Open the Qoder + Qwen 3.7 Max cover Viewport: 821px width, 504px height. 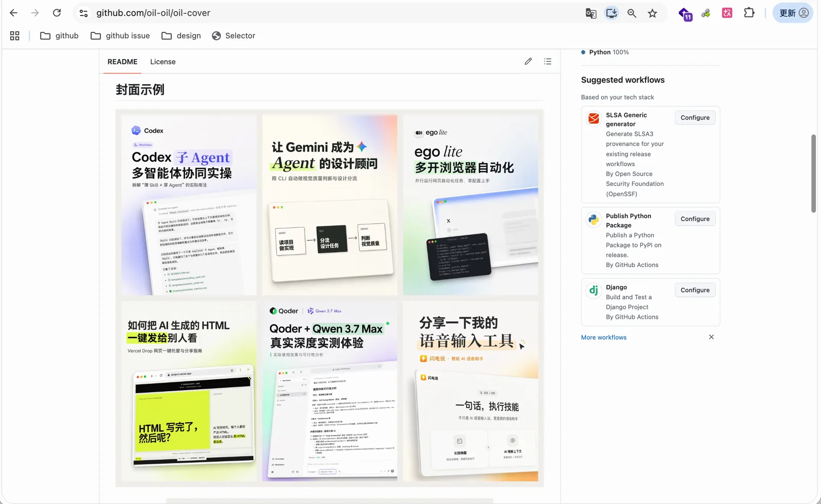pos(329,391)
